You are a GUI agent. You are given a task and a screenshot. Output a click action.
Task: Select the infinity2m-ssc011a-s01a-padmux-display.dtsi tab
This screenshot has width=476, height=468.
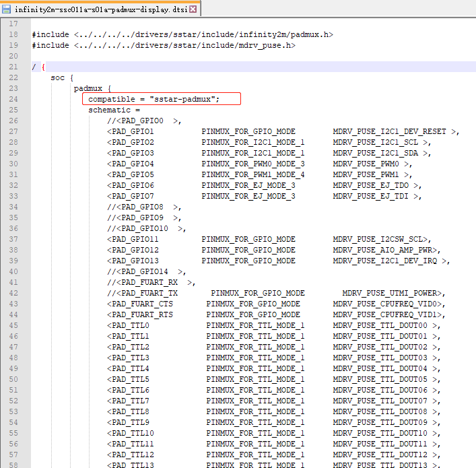point(101,10)
